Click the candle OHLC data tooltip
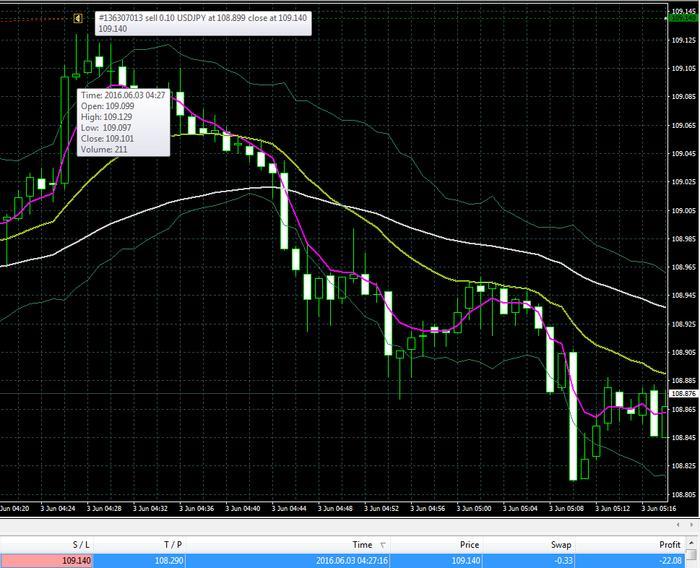This screenshot has width=700, height=568. 122,123
